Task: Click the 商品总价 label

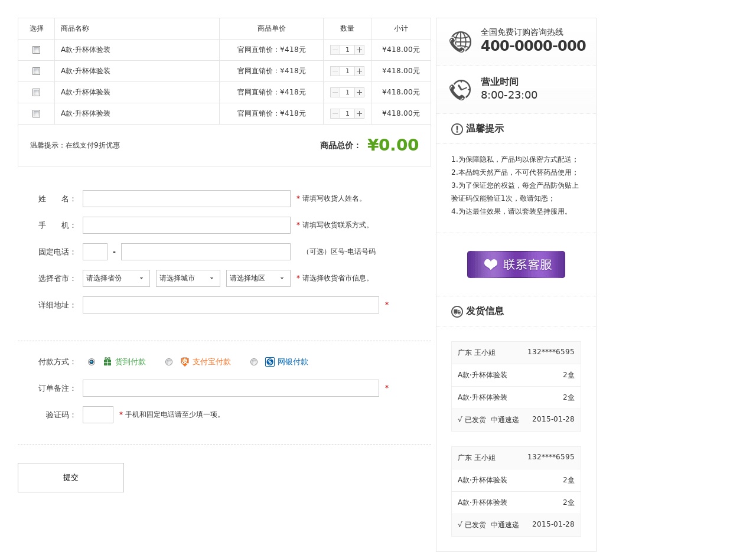Action: [340, 145]
